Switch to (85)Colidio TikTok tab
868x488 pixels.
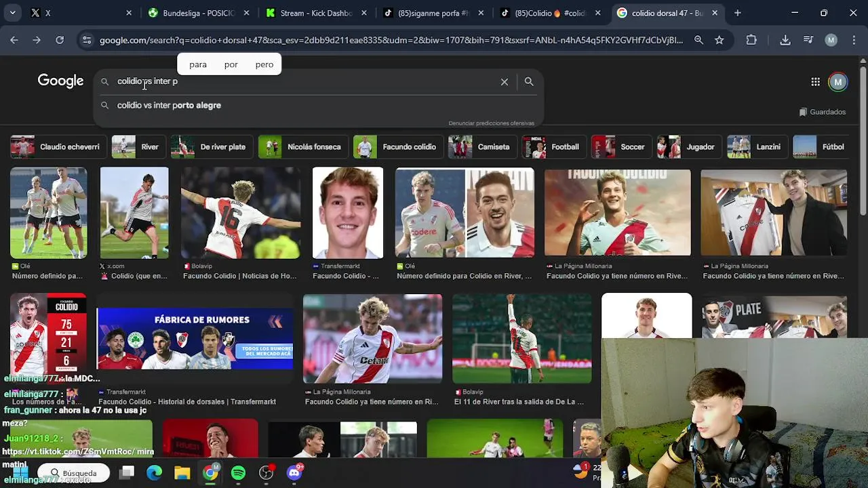point(551,13)
